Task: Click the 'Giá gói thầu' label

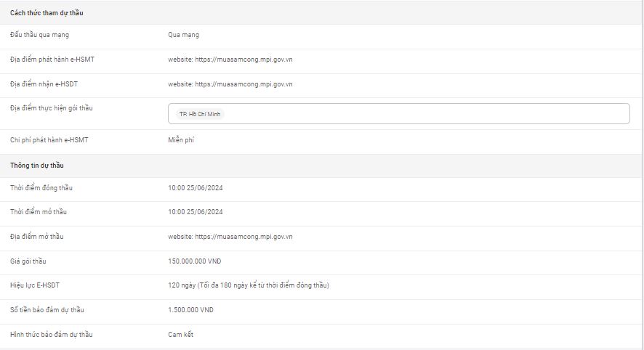Action: click(x=28, y=261)
